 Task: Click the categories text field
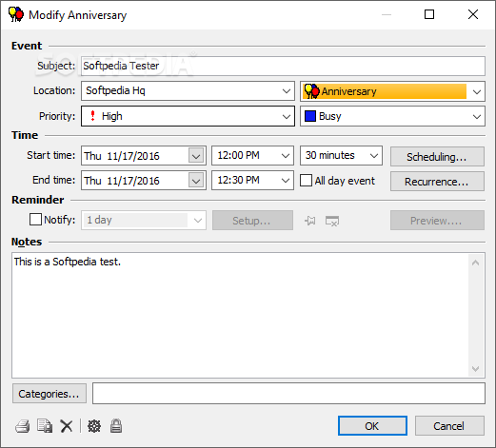(x=288, y=393)
